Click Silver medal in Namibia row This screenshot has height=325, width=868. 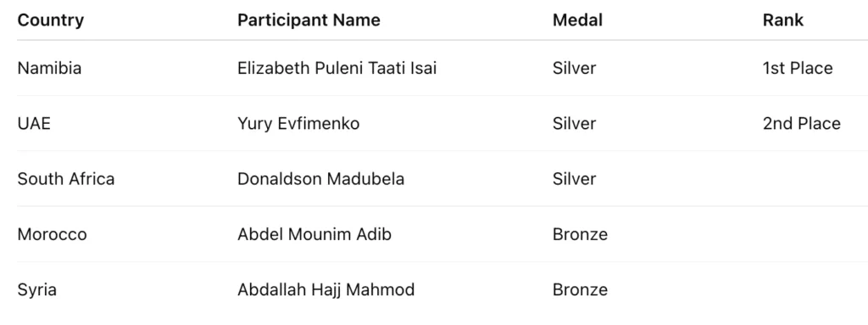[574, 68]
